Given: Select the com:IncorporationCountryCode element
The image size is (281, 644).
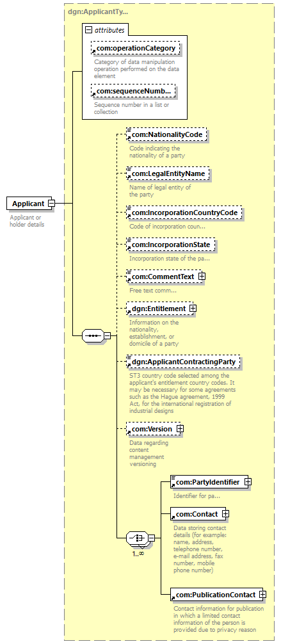Looking at the screenshot, I should [x=184, y=213].
